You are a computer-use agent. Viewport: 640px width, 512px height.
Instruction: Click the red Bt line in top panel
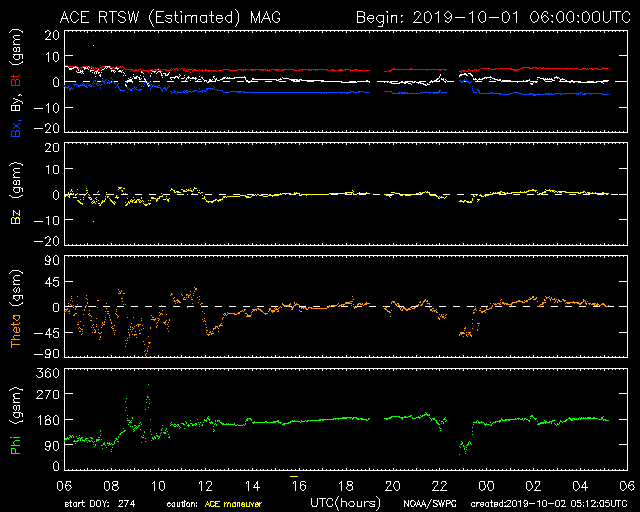tap(300, 70)
